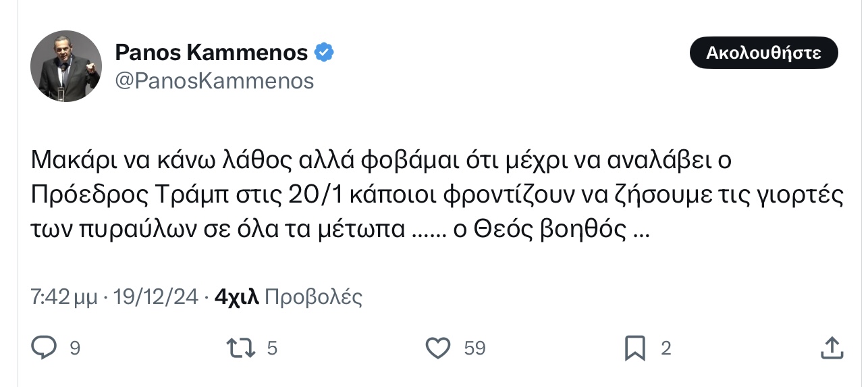Open the Panos Kammenos display name link
This screenshot has width=868, height=387.
[x=211, y=52]
